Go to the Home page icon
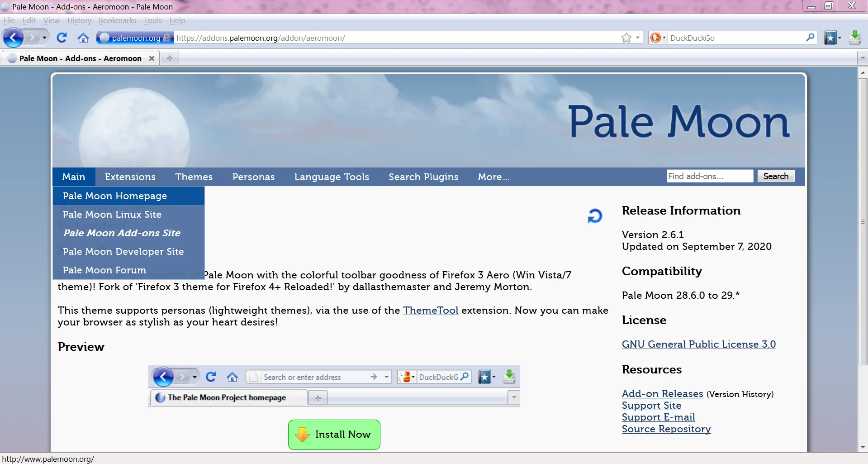The image size is (868, 464). 83,38
